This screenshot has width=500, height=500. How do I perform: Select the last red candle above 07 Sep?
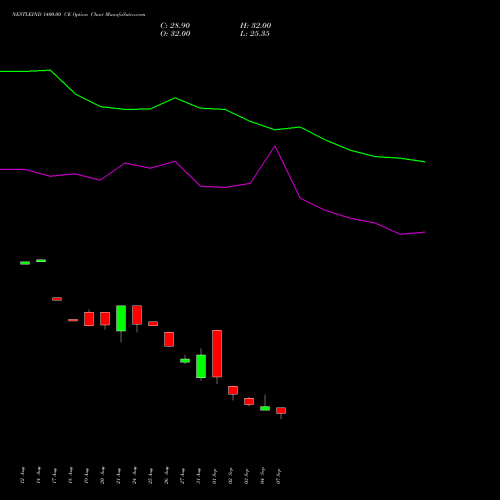coord(281,411)
